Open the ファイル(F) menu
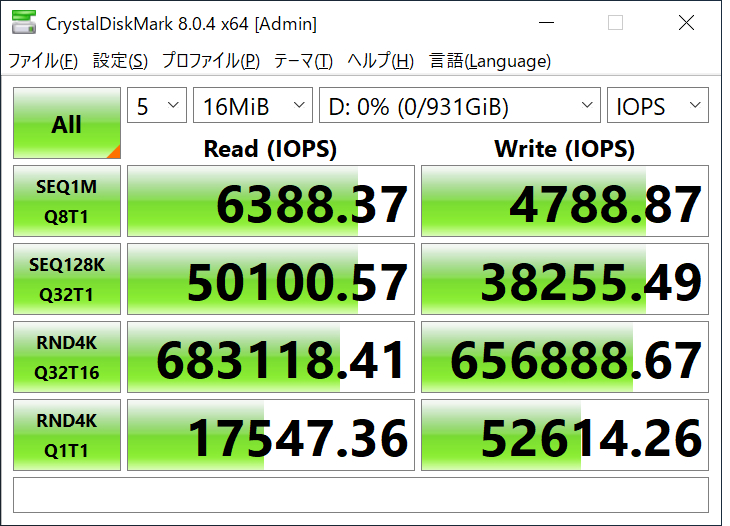Image resolution: width=730 pixels, height=526 pixels. point(43,61)
